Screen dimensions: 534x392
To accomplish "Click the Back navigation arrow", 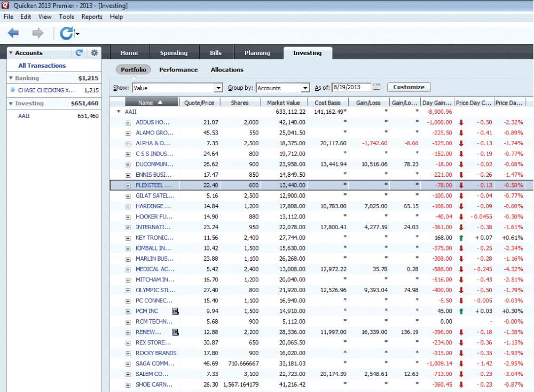I will point(13,33).
